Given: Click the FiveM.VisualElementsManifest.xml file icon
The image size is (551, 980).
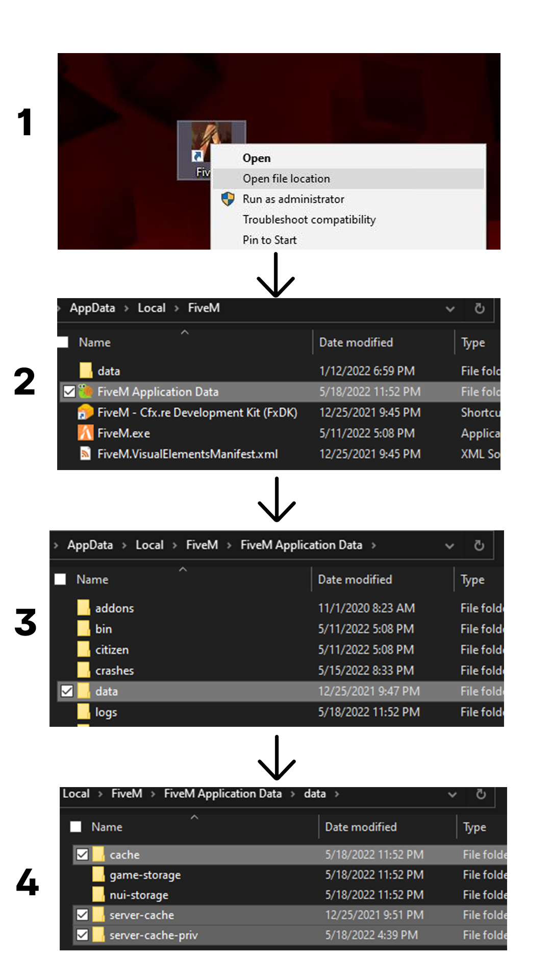Looking at the screenshot, I should coord(86,454).
